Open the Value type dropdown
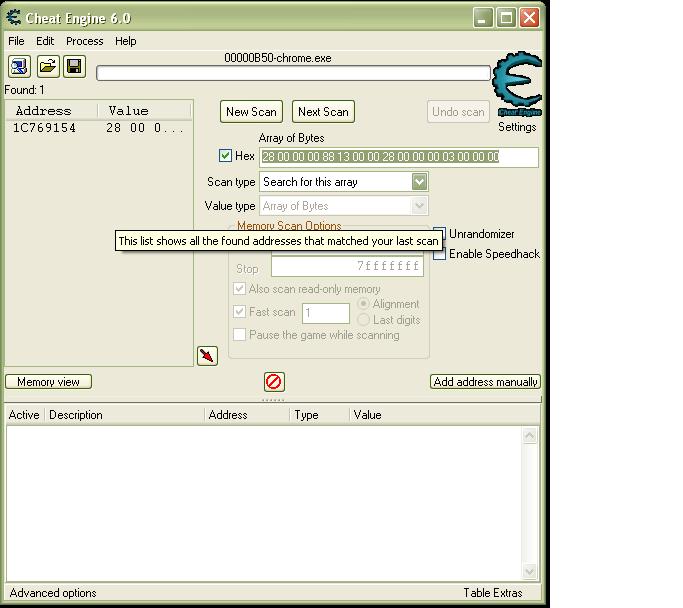Screen dimensions: 683x608 tap(419, 206)
